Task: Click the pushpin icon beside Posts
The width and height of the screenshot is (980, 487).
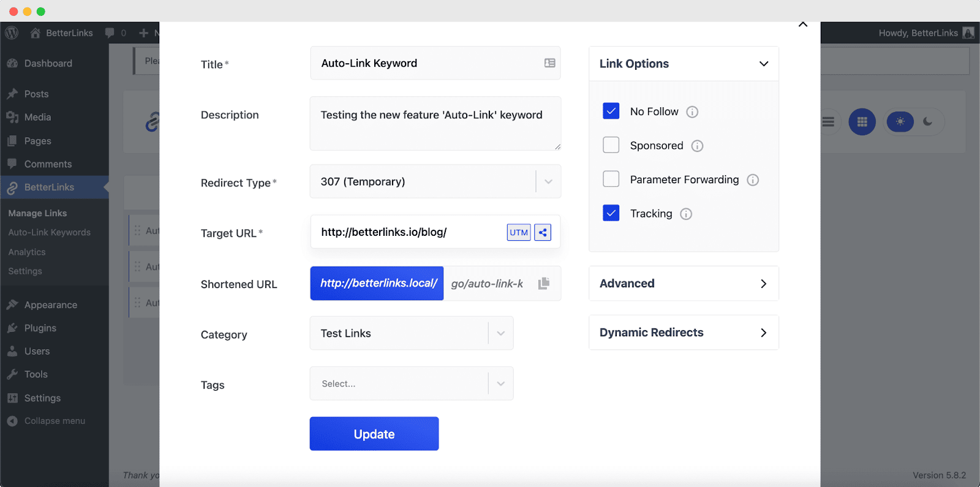Action: pyautogui.click(x=12, y=94)
